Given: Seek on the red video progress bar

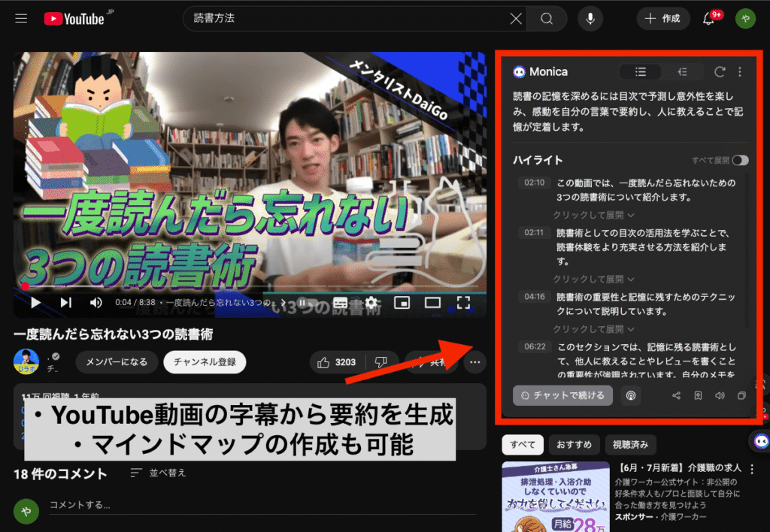Looking at the screenshot, I should click(x=250, y=286).
